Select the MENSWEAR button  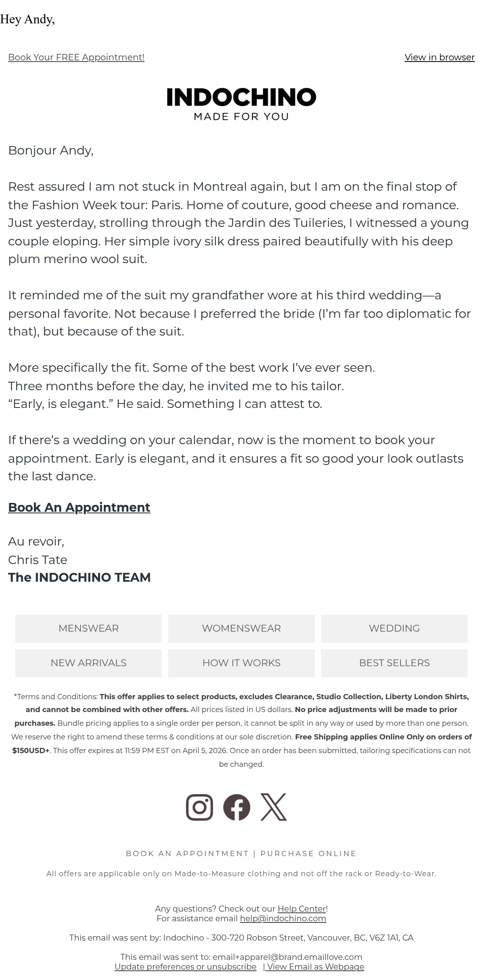coord(89,628)
